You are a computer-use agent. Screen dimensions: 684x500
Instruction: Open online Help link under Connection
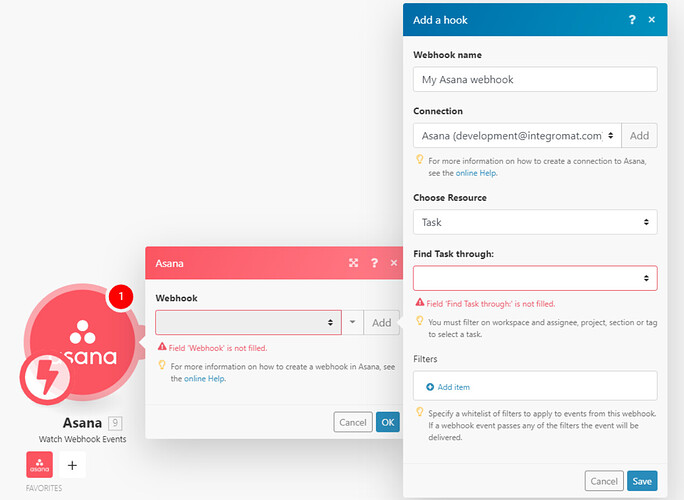coord(476,173)
